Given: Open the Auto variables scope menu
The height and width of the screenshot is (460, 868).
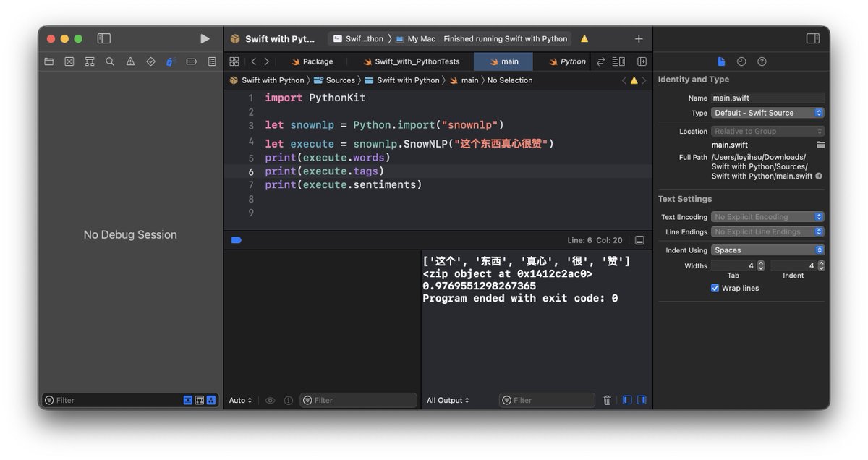Looking at the screenshot, I should (240, 400).
